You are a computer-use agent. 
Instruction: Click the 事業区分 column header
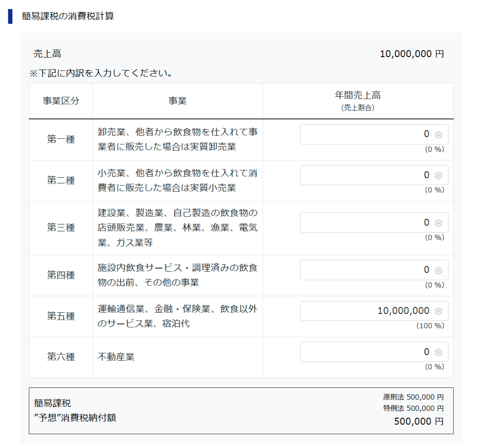[x=61, y=100]
